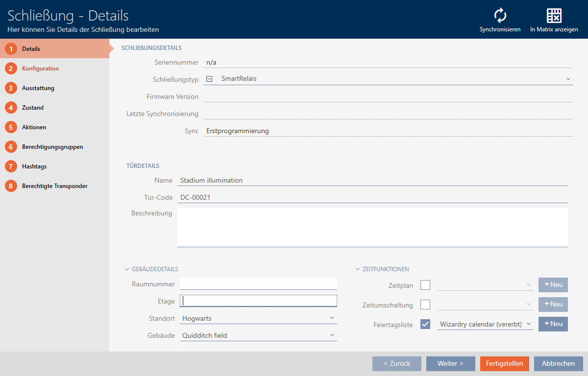Expand the Gebäude Quidditch field dropdown
This screenshot has height=376, width=588.
point(332,335)
